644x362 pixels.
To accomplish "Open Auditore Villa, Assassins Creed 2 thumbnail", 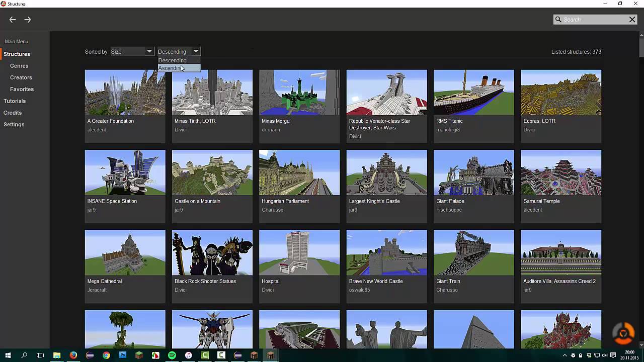I will (561, 252).
